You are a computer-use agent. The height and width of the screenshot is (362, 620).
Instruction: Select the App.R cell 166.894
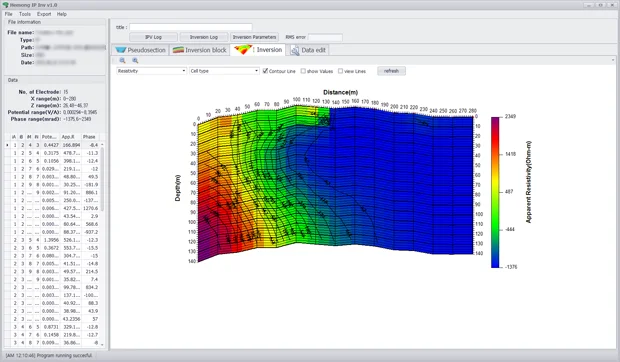[x=70, y=145]
